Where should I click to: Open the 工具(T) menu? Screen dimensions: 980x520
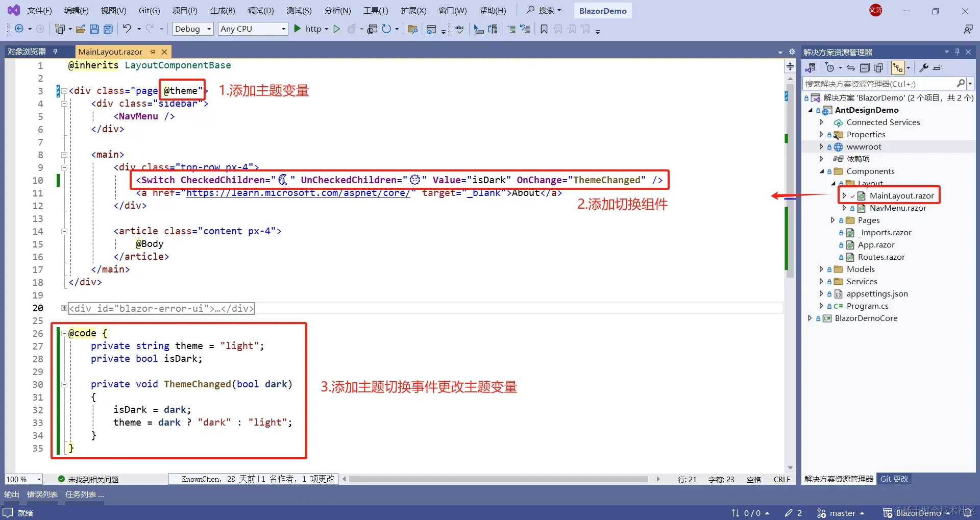pyautogui.click(x=376, y=11)
